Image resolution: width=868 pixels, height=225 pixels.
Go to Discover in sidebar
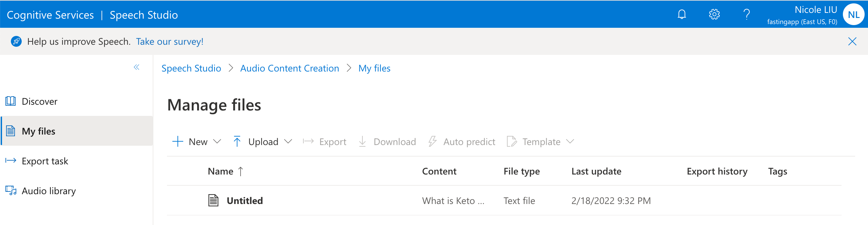(x=77, y=101)
